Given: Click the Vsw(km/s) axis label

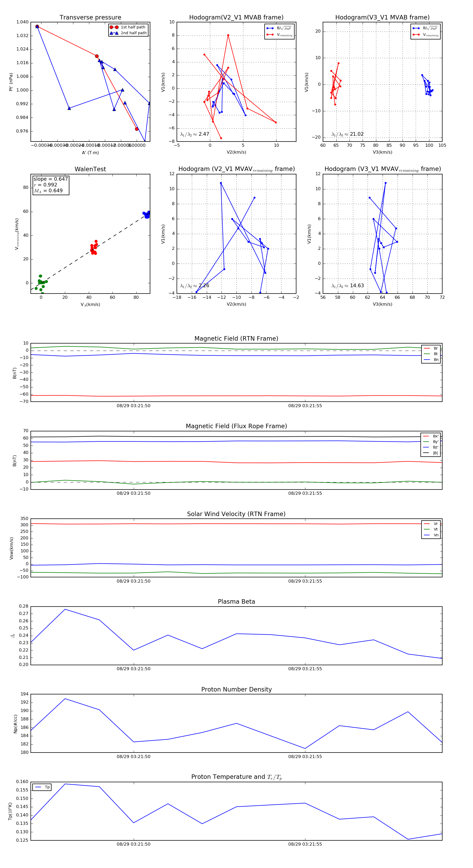Looking at the screenshot, I should (12, 548).
